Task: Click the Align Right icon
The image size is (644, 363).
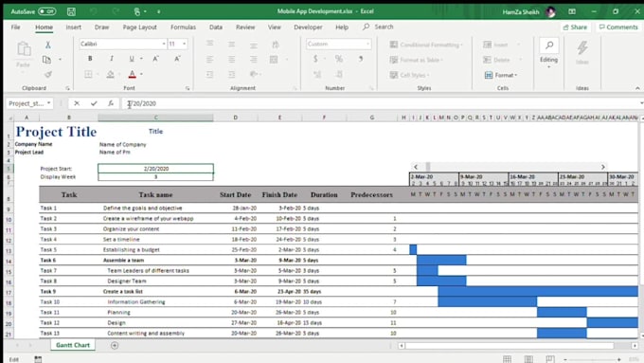Action: click(x=254, y=60)
